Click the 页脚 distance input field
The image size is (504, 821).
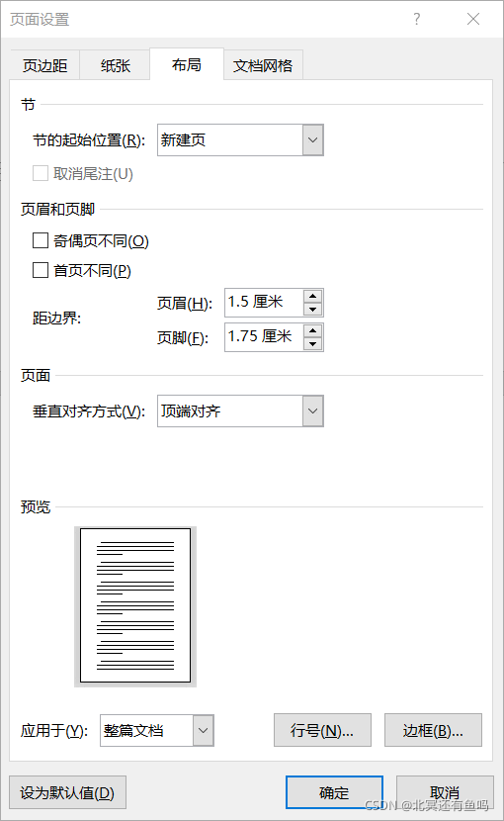[x=264, y=336]
